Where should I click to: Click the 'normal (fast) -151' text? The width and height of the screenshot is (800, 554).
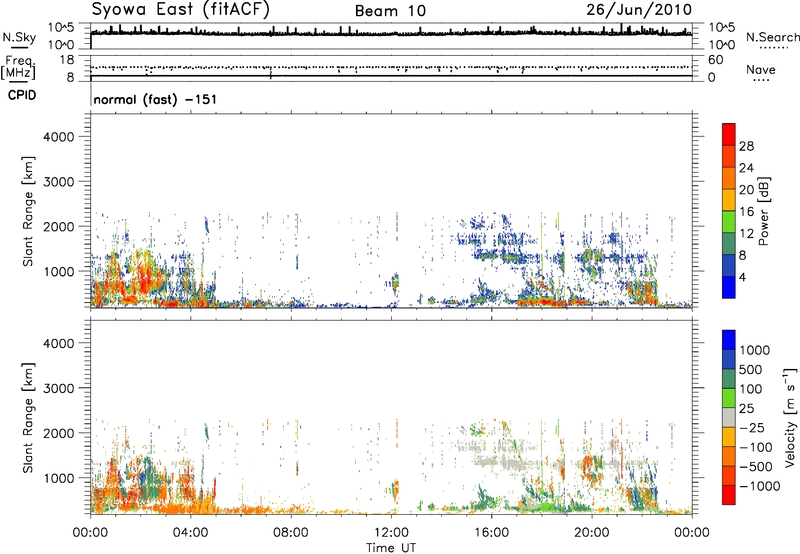point(155,99)
